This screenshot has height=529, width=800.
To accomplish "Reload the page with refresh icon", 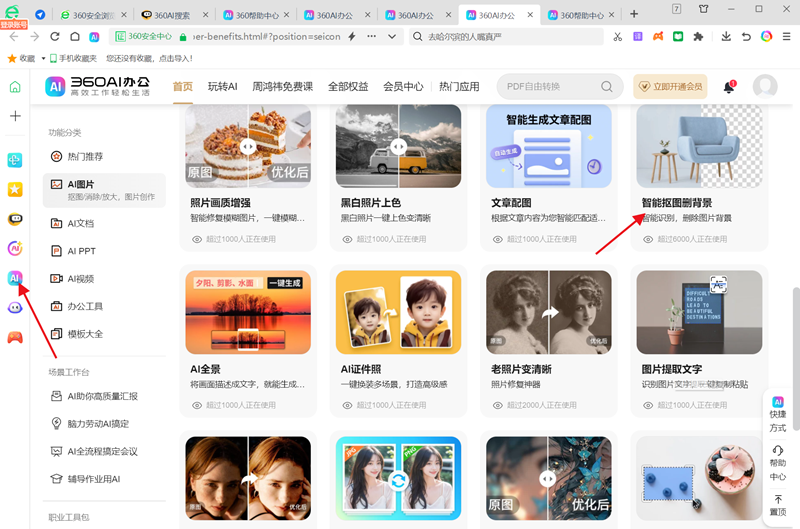I will pyautogui.click(x=55, y=36).
